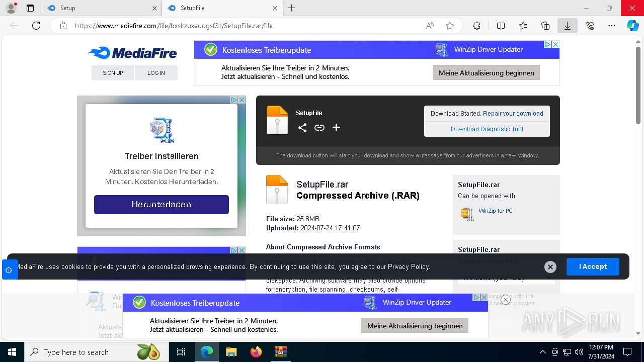Dismiss the cookie notice X
The image size is (644, 362).
click(550, 267)
